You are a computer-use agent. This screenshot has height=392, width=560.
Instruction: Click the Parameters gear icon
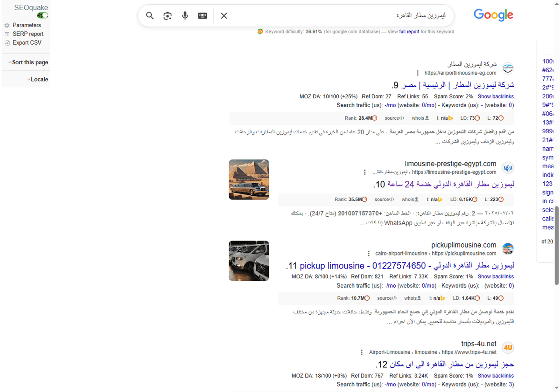7,25
